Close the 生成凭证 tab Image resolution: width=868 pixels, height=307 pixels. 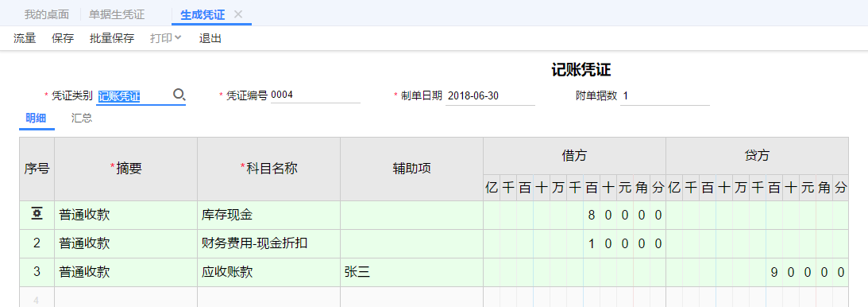click(x=238, y=14)
